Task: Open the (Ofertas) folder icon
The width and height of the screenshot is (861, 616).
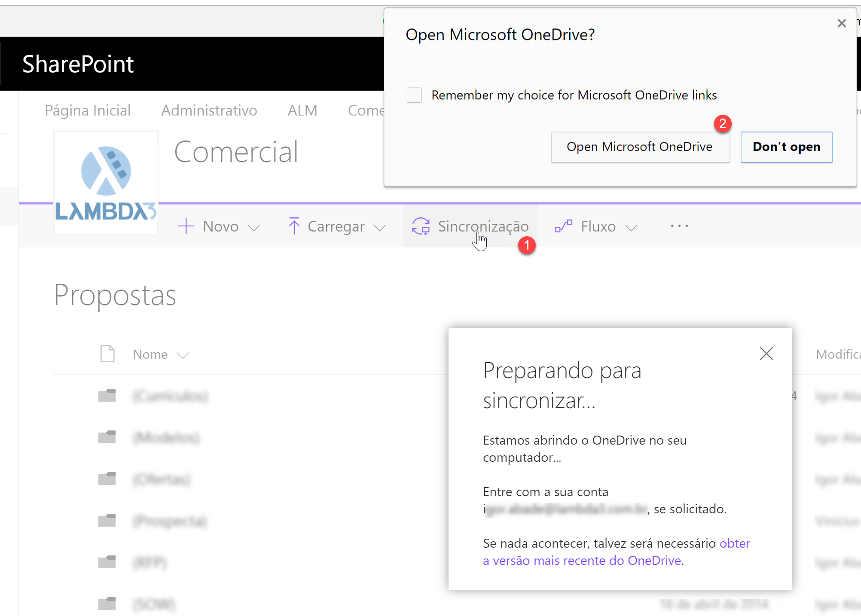Action: click(x=107, y=479)
